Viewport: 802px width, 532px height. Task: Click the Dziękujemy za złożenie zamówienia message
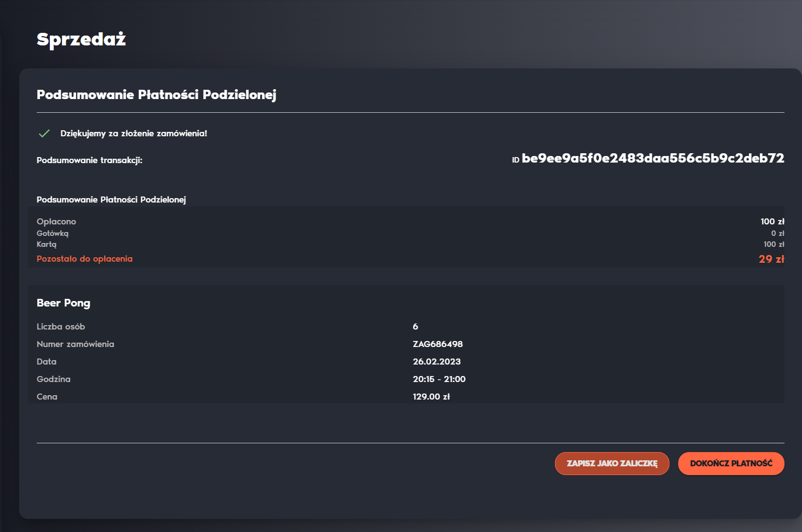pyautogui.click(x=134, y=134)
